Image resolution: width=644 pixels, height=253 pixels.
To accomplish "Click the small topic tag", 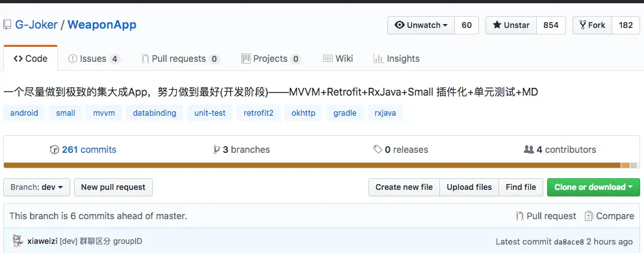I will (65, 113).
